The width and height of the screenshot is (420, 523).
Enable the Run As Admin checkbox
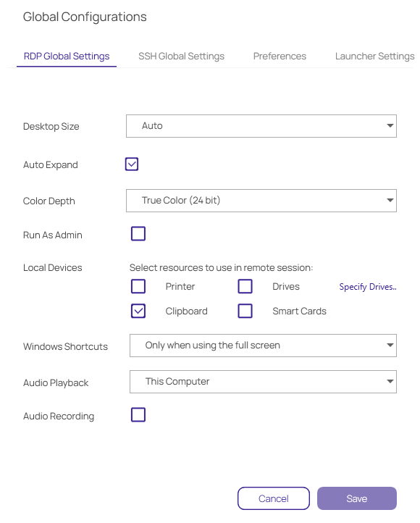pos(138,233)
